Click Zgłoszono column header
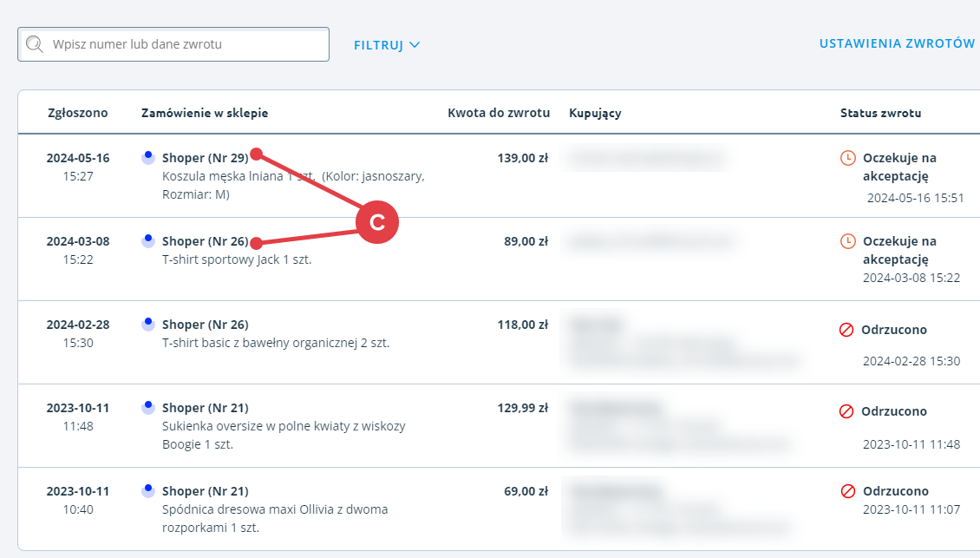This screenshot has height=558, width=980. (x=77, y=113)
